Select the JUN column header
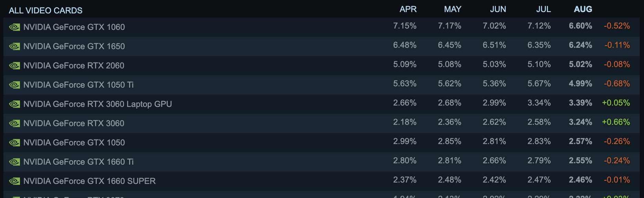The width and height of the screenshot is (644, 198). tap(498, 9)
